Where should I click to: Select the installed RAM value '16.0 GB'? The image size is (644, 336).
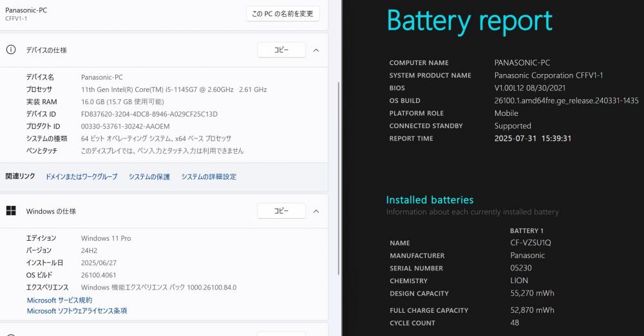tap(92, 102)
